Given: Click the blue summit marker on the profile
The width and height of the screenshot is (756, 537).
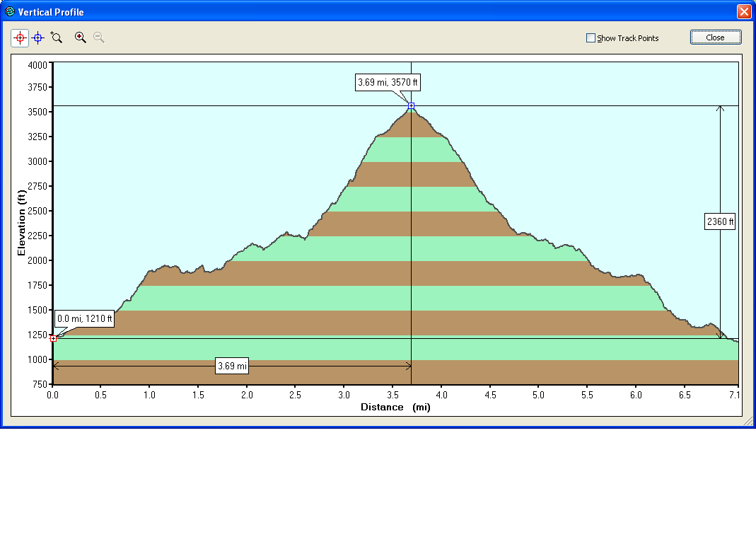Looking at the screenshot, I should coord(412,105).
